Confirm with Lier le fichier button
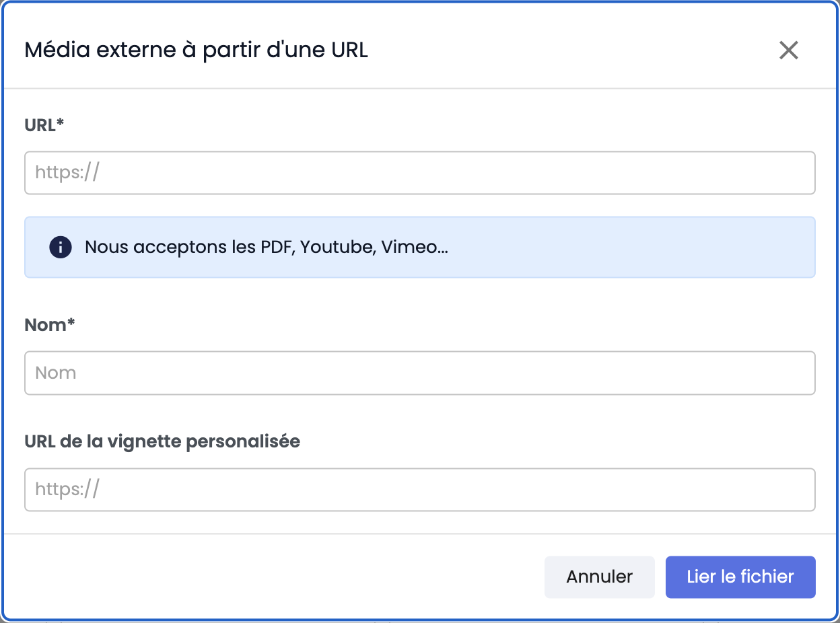 click(740, 577)
